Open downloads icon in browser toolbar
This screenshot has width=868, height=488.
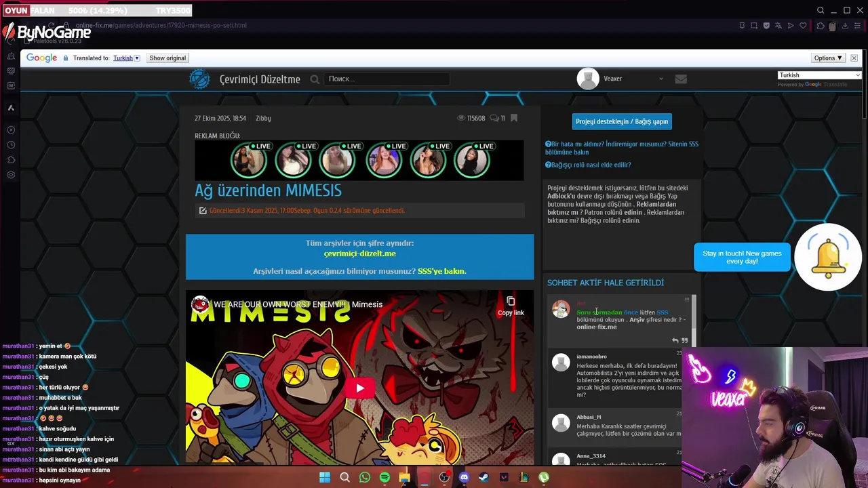coord(845,26)
